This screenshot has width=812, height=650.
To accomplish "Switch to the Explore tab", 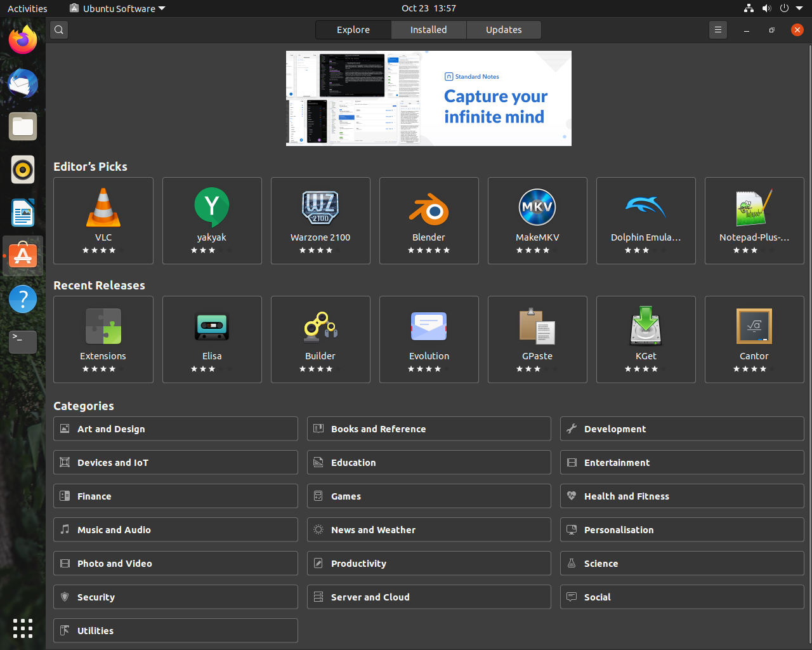I will click(x=353, y=30).
